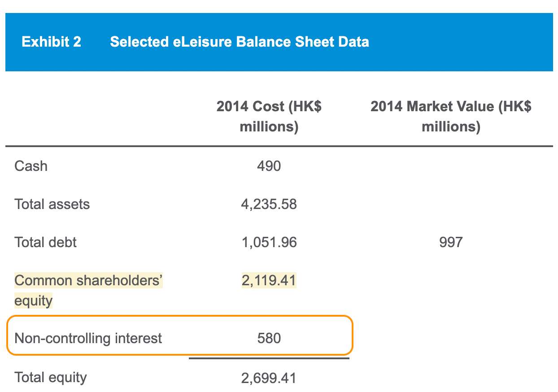Click the orange outline around Non-controlling interest row

click(353, 335)
